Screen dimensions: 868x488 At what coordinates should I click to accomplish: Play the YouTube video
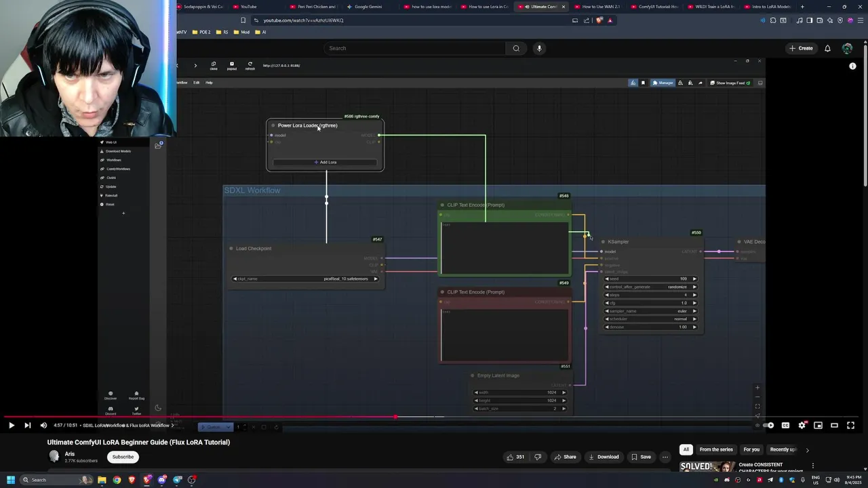point(12,426)
